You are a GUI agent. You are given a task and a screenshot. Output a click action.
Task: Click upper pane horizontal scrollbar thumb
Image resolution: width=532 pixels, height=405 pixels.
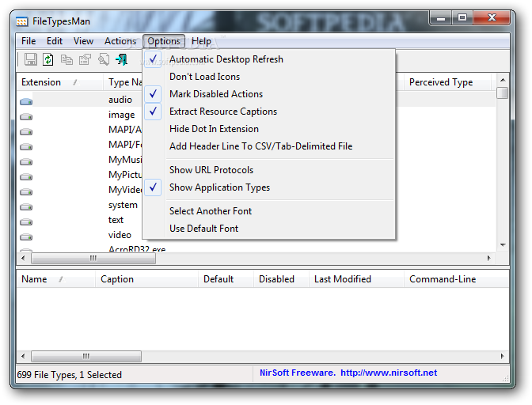tap(93, 258)
